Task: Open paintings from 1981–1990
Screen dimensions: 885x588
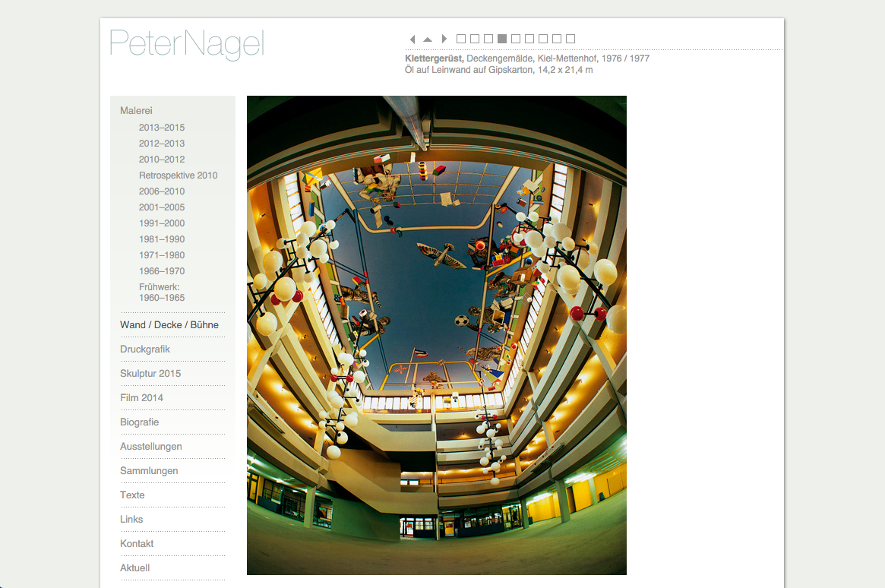Action: pyautogui.click(x=162, y=239)
